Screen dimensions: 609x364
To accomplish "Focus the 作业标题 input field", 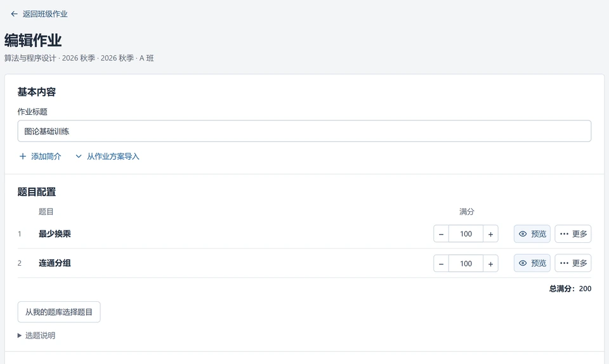I will point(304,131).
